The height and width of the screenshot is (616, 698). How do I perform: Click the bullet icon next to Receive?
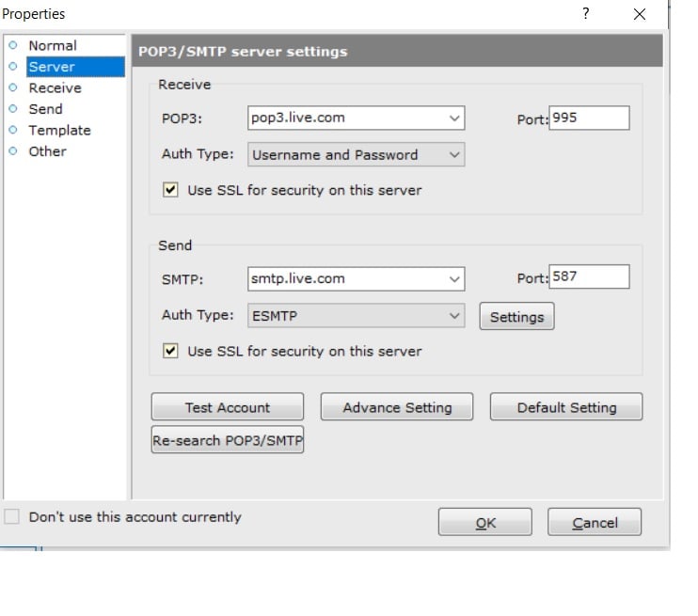[13, 87]
